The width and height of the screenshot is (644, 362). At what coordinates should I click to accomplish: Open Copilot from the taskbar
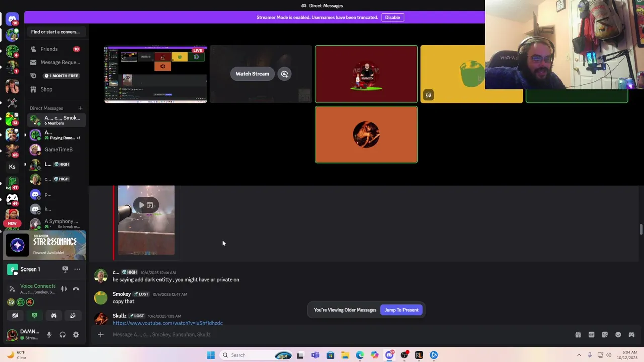coord(374,355)
